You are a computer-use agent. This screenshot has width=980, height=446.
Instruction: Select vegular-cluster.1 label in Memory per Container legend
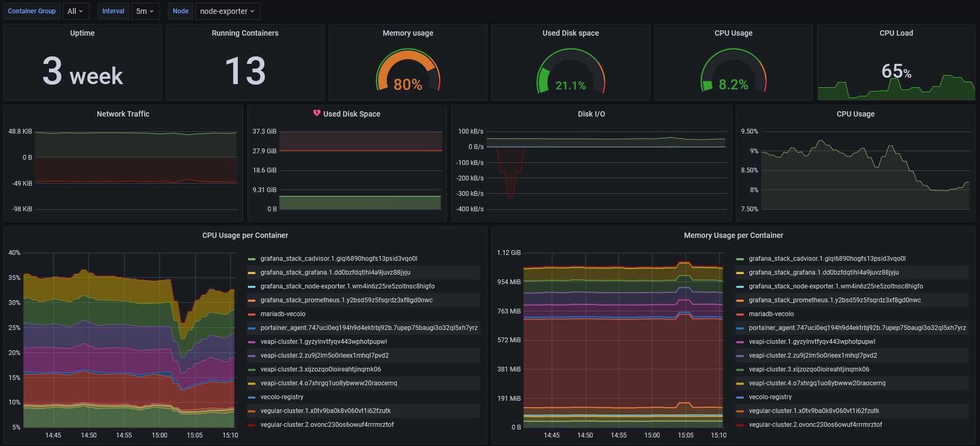pos(814,411)
